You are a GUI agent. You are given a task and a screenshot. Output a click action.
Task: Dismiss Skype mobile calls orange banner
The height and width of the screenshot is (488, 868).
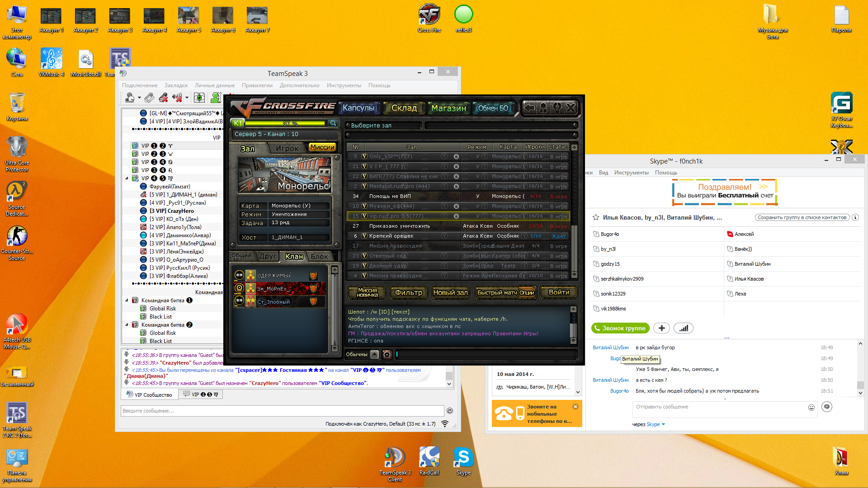[576, 407]
